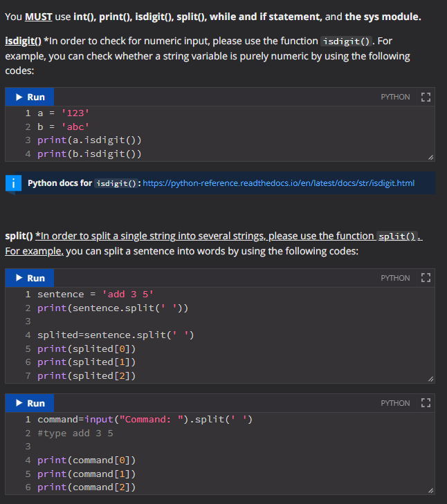Click inline split() code in the paragraph
Image resolution: width=447 pixels, height=504 pixels.
coord(396,236)
